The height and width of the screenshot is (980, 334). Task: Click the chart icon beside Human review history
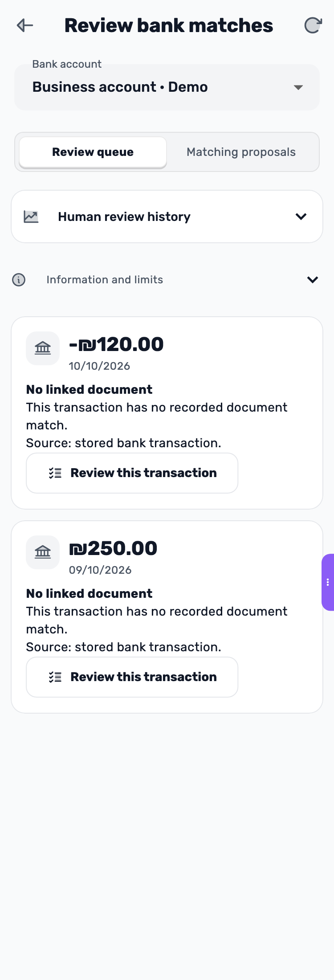click(x=31, y=217)
